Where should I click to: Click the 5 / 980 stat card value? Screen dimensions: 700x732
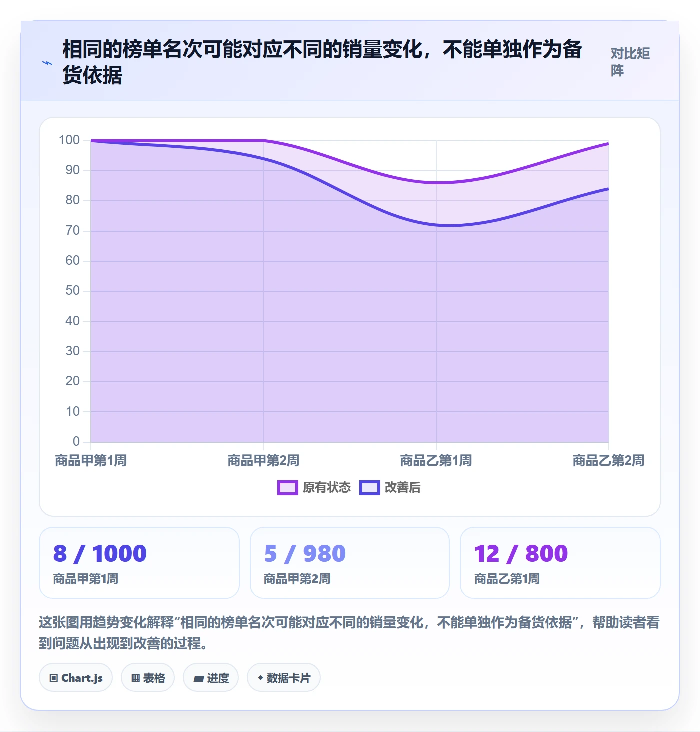click(305, 554)
